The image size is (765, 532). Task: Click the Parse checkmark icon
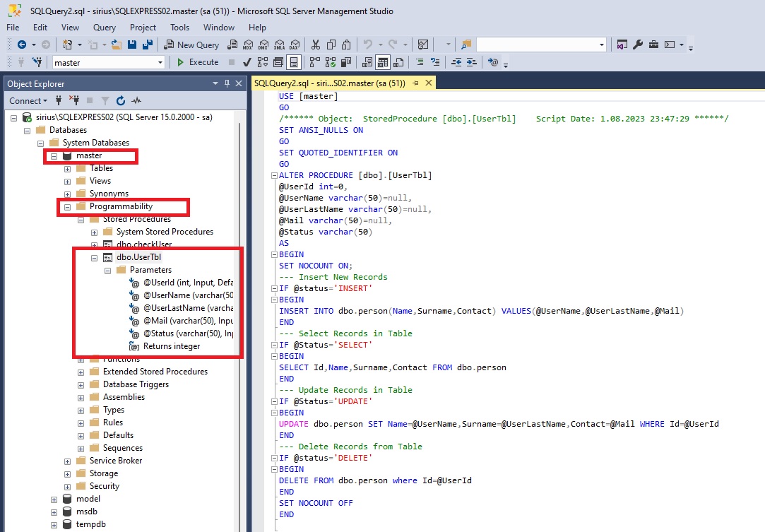tap(247, 62)
